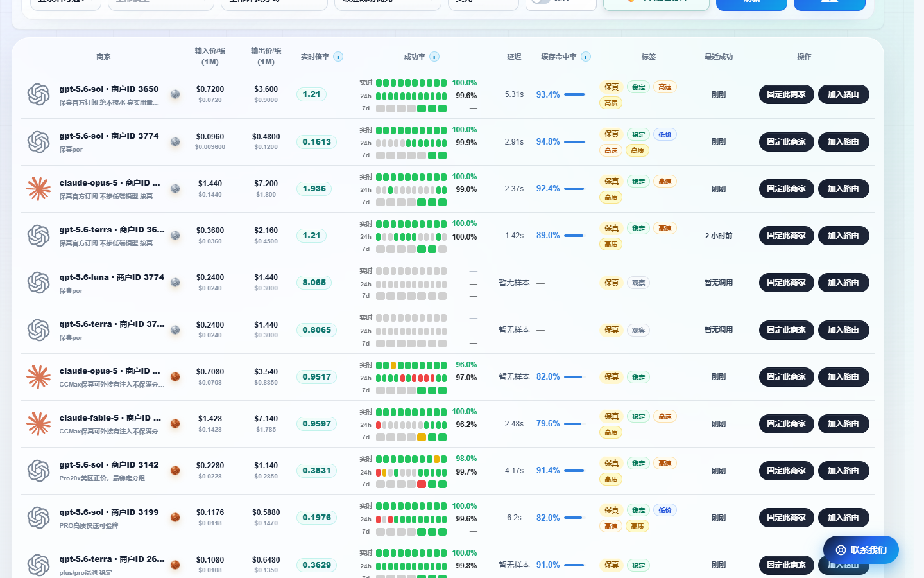This screenshot has height=578, width=924.
Task: Open the info icon next to 成功率
Action: [434, 57]
